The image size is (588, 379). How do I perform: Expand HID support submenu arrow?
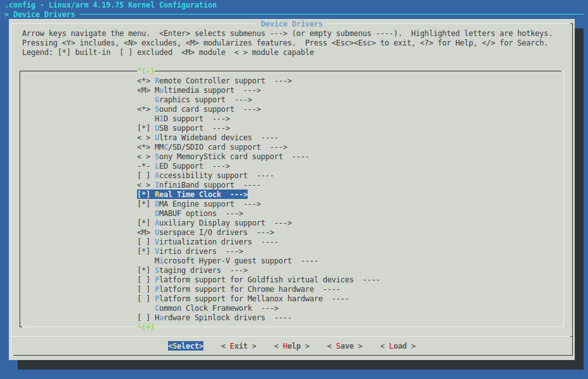(x=221, y=119)
